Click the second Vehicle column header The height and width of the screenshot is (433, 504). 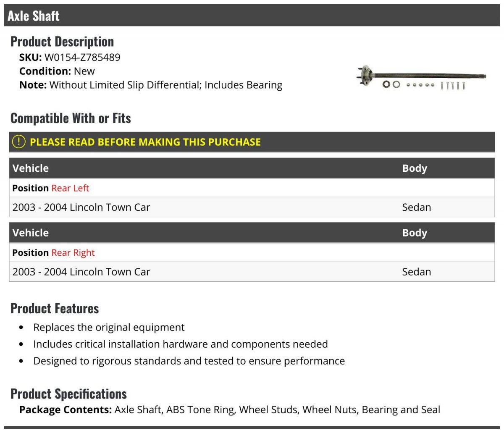[x=31, y=233]
